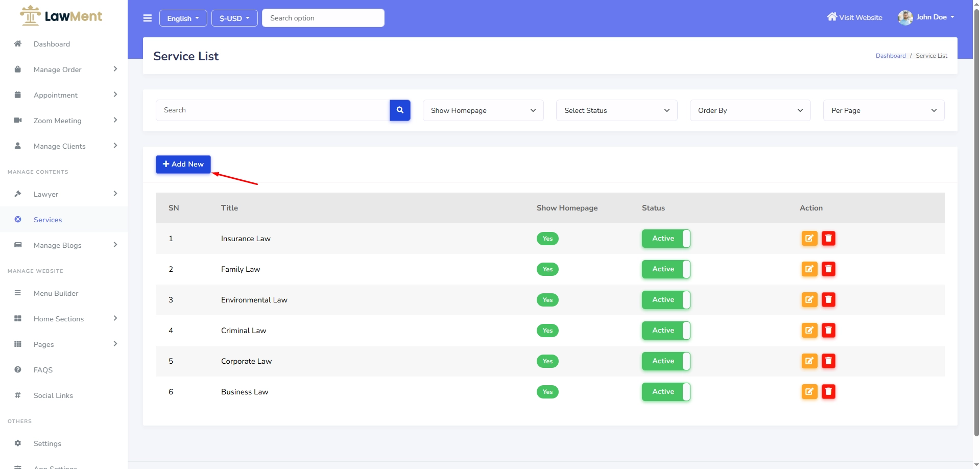980x469 pixels.
Task: Toggle Active status for Environmental Law
Action: (x=666, y=300)
